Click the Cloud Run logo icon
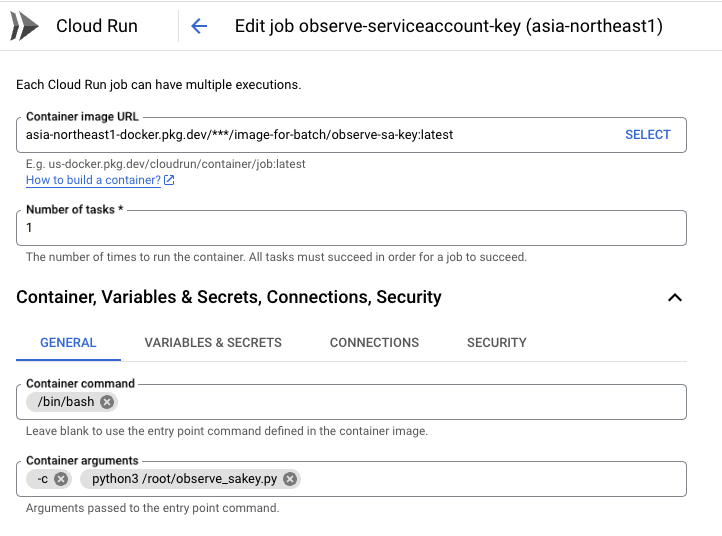The image size is (722, 536). [24, 26]
